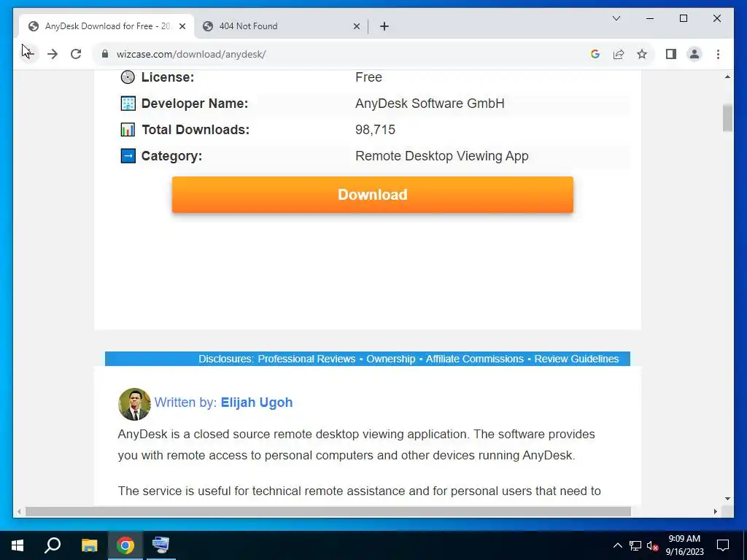Open the Affiliate Commissions disclosure link
The image size is (747, 560).
(x=474, y=359)
